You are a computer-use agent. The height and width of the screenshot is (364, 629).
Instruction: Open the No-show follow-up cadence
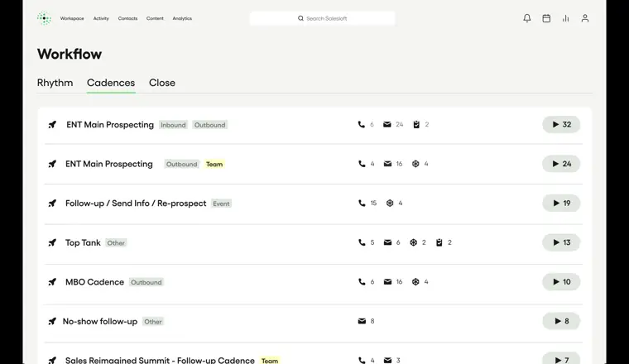coord(100,321)
